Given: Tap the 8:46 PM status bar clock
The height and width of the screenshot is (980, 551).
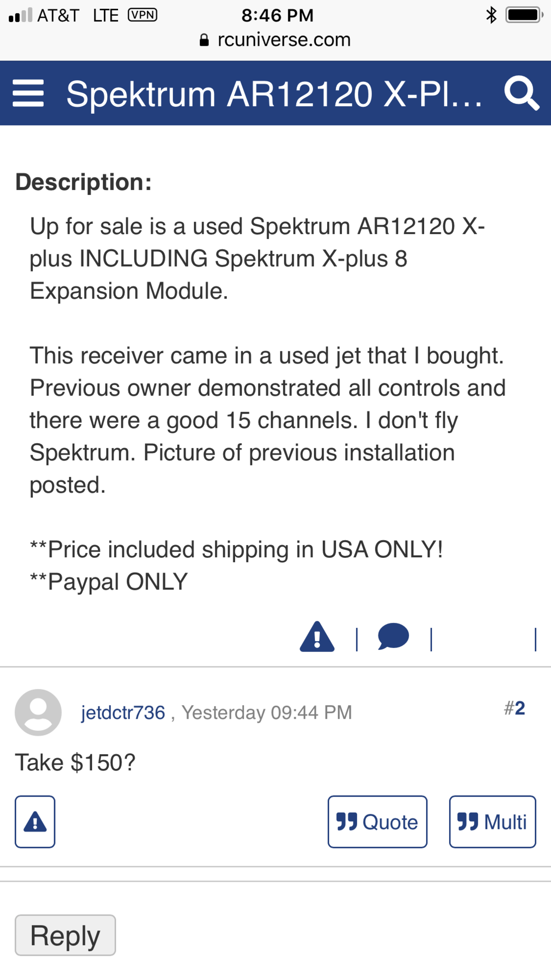Looking at the screenshot, I should (x=277, y=15).
